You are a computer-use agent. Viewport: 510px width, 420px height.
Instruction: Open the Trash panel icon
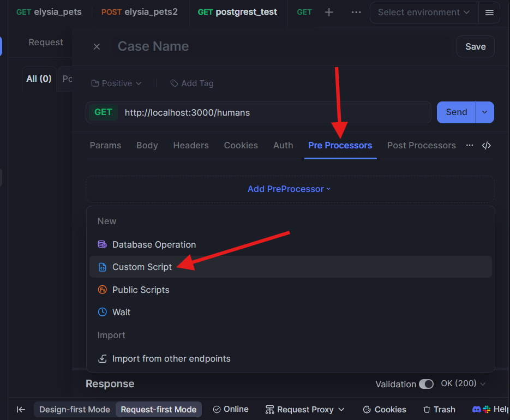pos(428,409)
